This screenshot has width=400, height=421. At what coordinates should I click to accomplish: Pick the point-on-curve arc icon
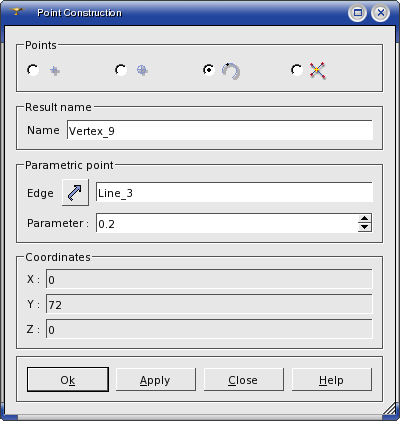pyautogui.click(x=231, y=71)
